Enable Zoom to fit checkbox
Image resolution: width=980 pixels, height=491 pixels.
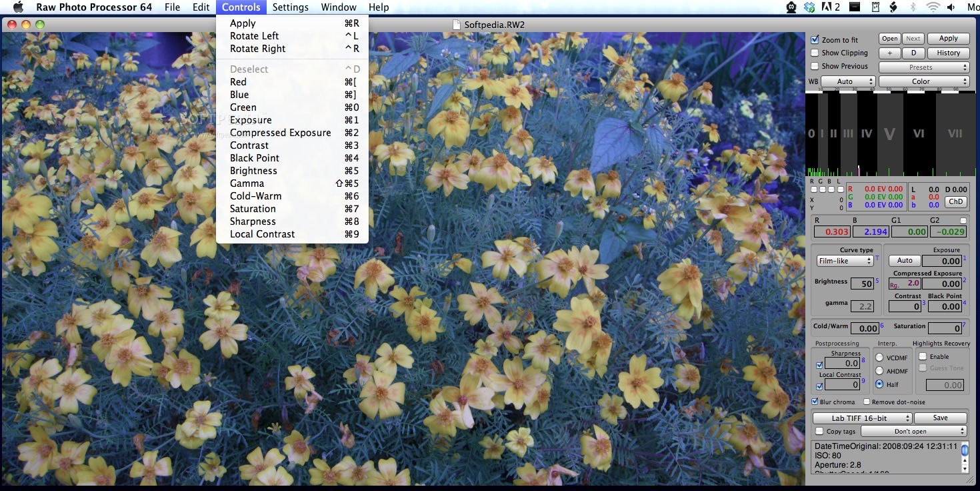tap(815, 40)
